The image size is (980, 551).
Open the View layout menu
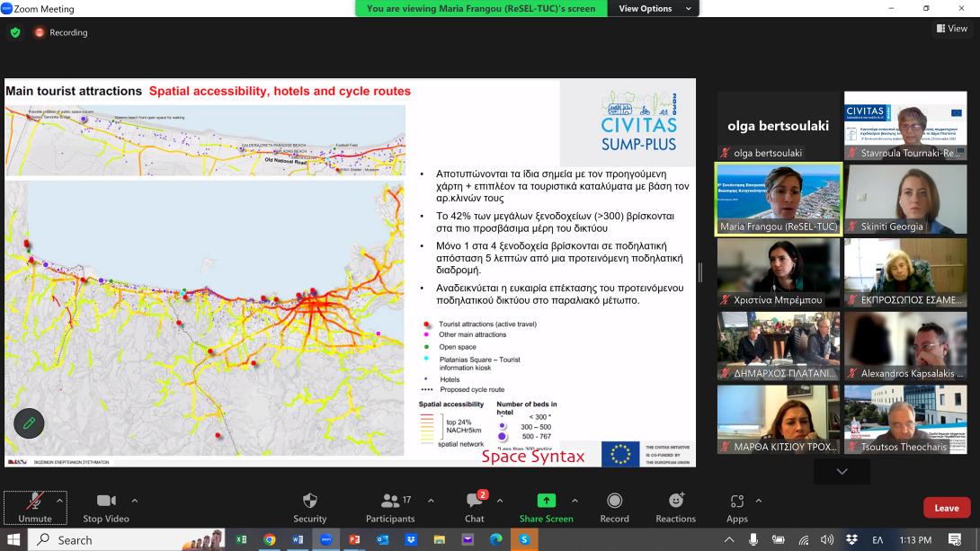(951, 29)
